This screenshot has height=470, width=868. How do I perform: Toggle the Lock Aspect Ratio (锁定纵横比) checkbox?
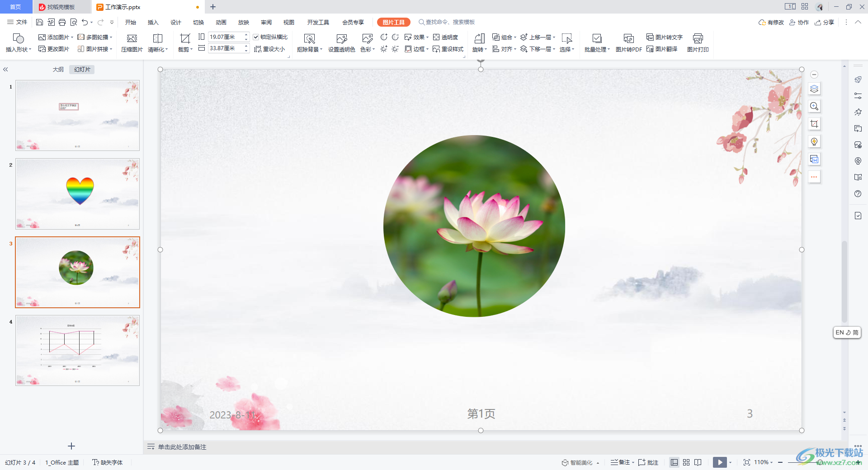pyautogui.click(x=256, y=37)
